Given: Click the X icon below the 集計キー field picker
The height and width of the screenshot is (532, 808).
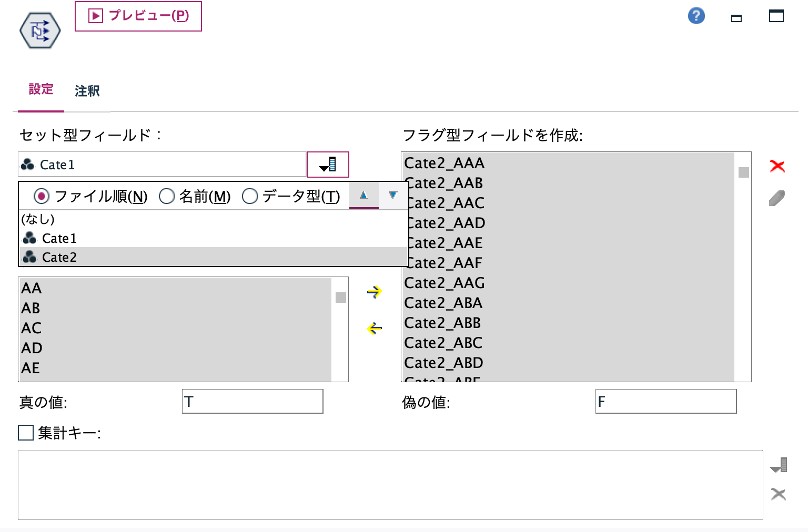Looking at the screenshot, I should click(777, 494).
